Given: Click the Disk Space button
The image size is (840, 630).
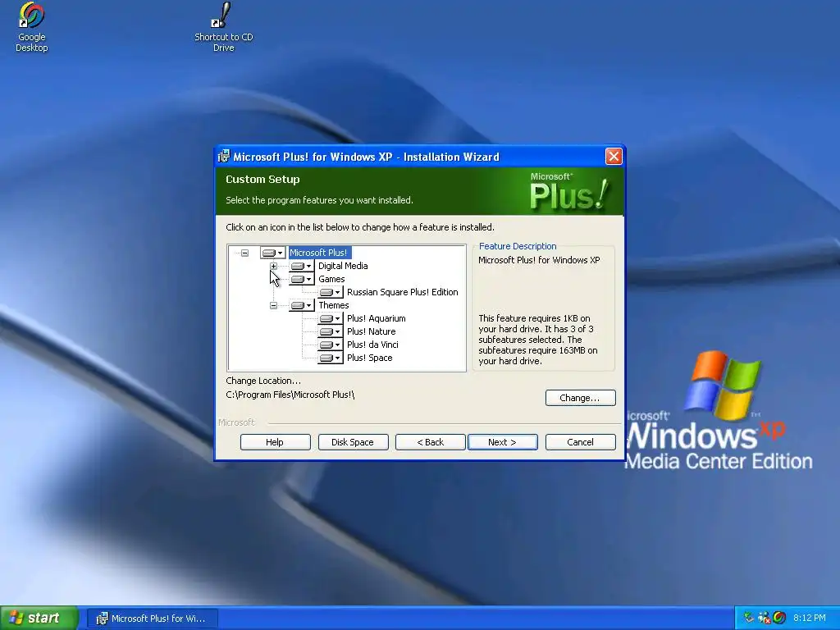Looking at the screenshot, I should (x=353, y=442).
